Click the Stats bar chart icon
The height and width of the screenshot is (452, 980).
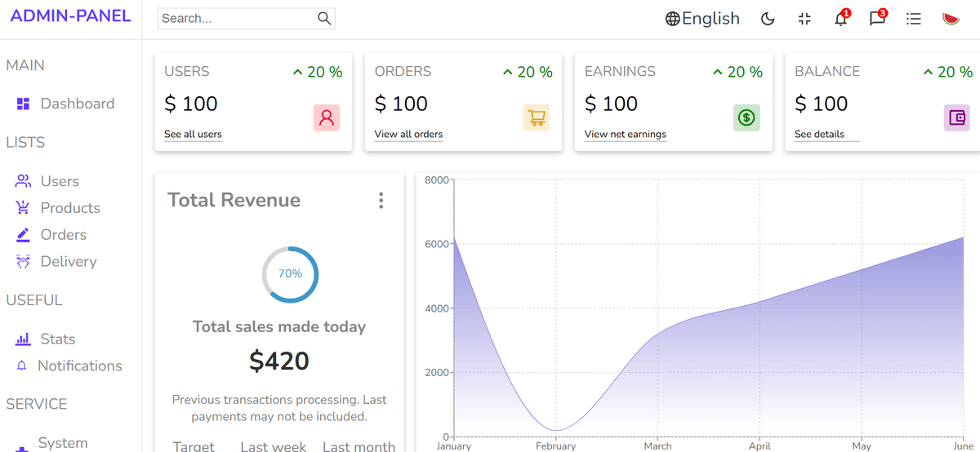click(x=23, y=339)
